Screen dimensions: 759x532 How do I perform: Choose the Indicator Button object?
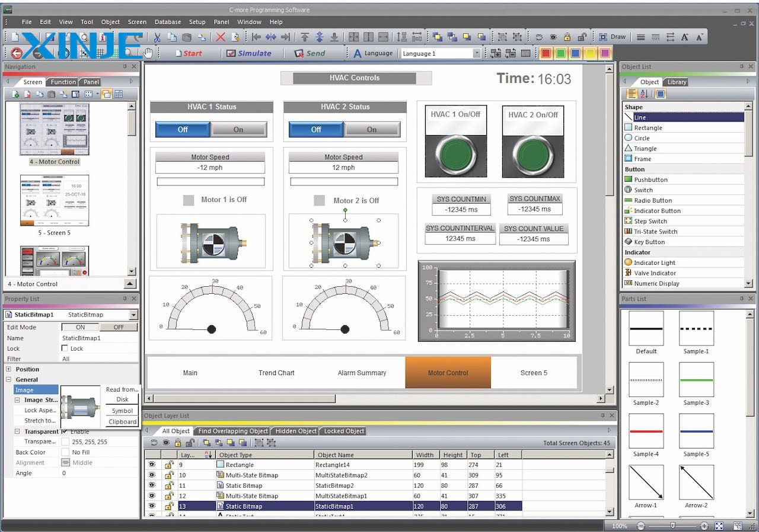(x=684, y=211)
